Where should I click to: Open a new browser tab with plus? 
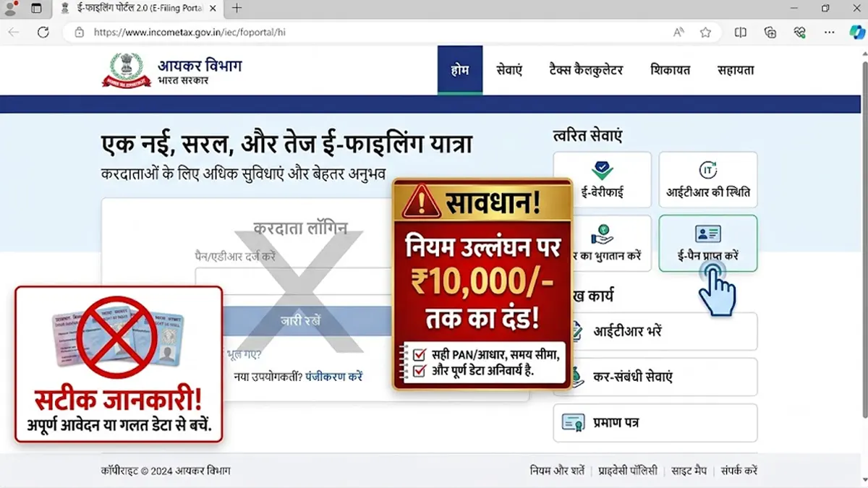[237, 9]
